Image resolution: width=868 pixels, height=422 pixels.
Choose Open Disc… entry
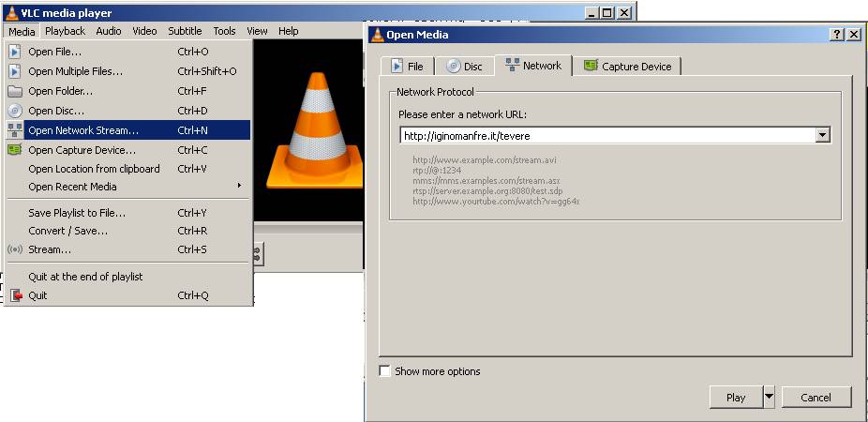click(127, 111)
